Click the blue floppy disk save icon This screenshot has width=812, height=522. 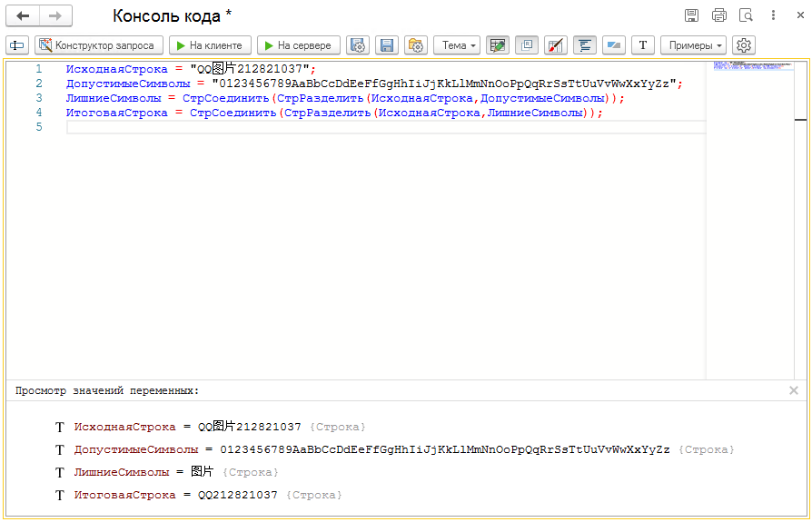pyautogui.click(x=387, y=45)
